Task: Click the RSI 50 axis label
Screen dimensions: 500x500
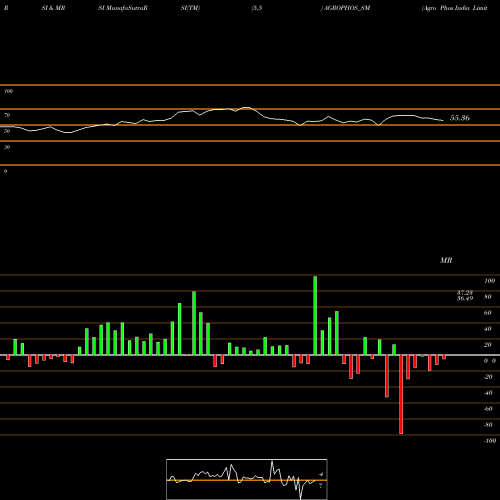Action: tap(7, 131)
